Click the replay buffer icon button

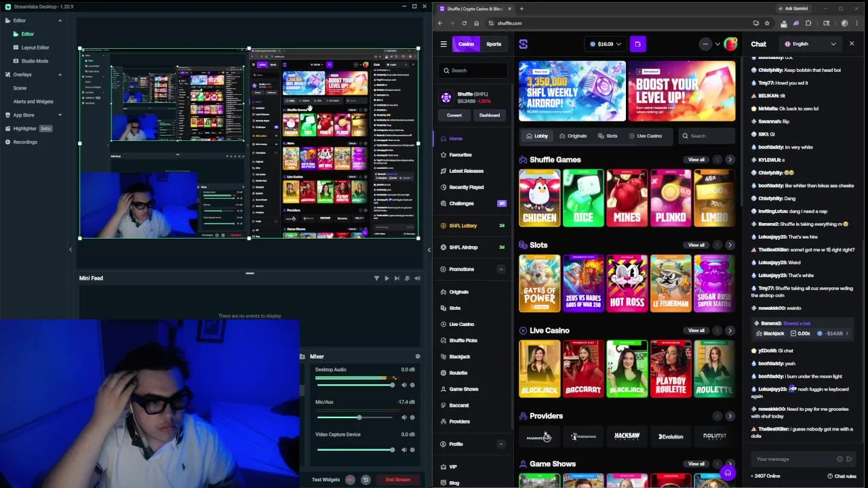click(365, 480)
